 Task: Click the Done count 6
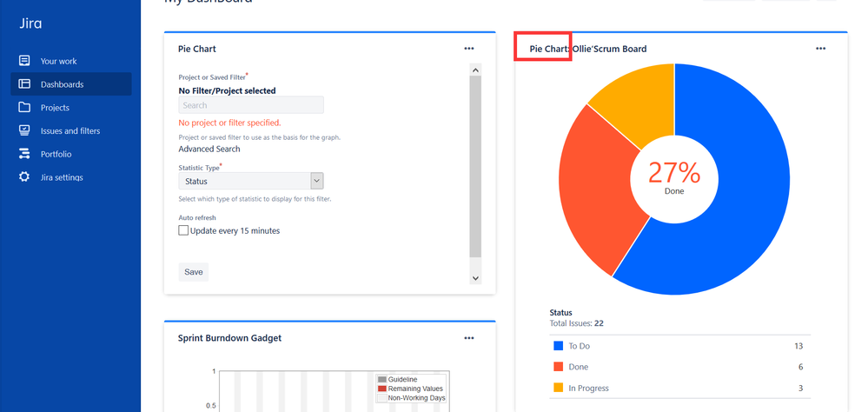click(800, 367)
